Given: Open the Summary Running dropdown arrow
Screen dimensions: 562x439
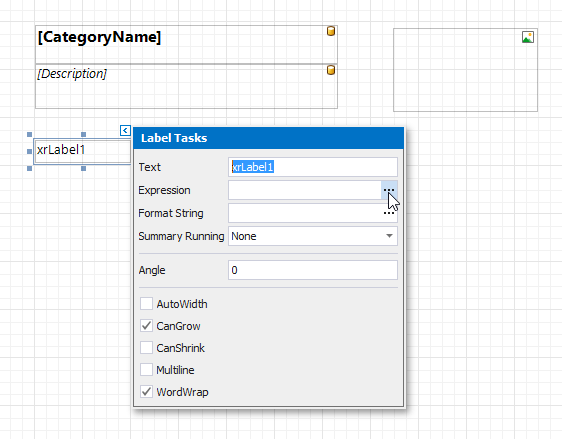Looking at the screenshot, I should point(389,236).
